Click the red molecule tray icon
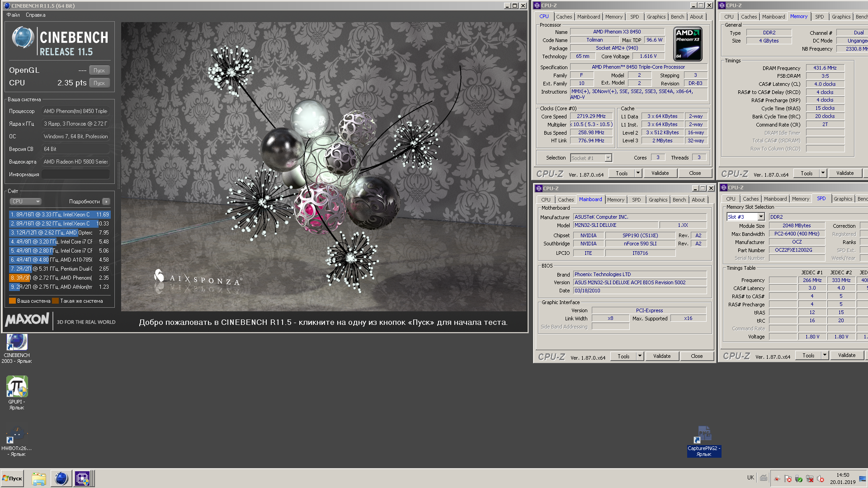This screenshot has height=488, width=868. coord(777,479)
